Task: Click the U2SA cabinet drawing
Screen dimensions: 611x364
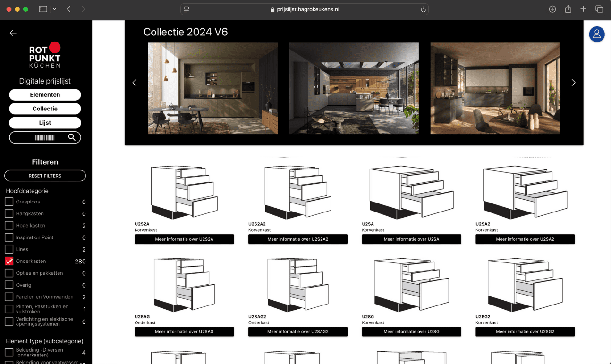Action: click(412, 192)
